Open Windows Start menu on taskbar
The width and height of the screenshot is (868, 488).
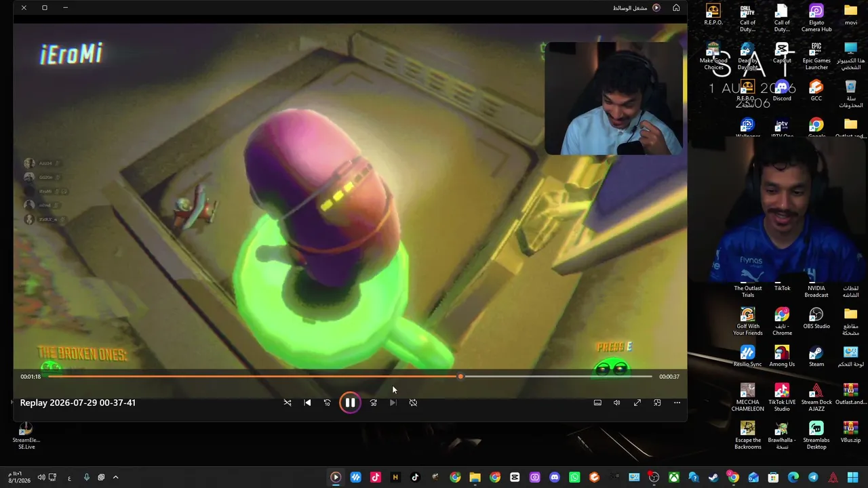pos(853,477)
